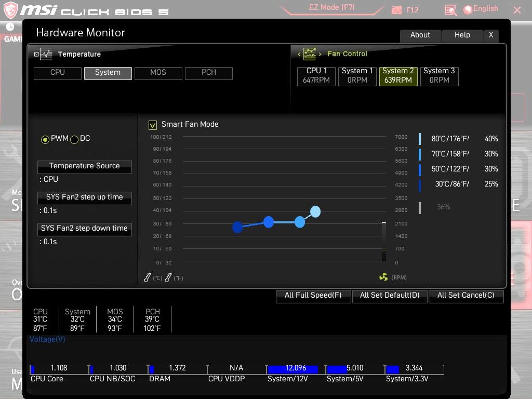
Task: Click the Voltage(V) label
Action: coord(47,339)
